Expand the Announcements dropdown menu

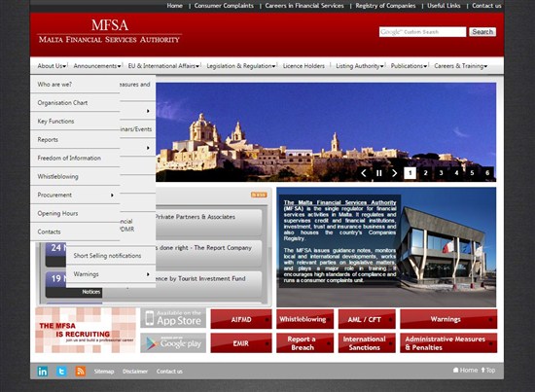97,66
